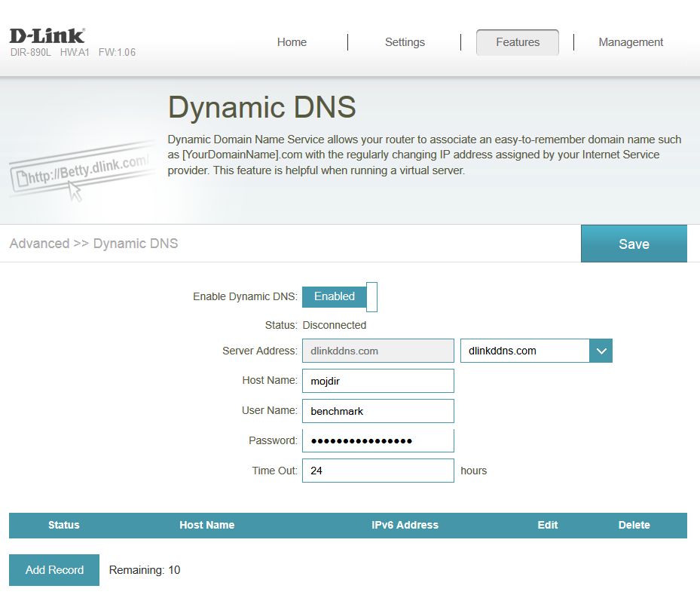Open the dlinkddns.com server dropdown

pos(536,351)
